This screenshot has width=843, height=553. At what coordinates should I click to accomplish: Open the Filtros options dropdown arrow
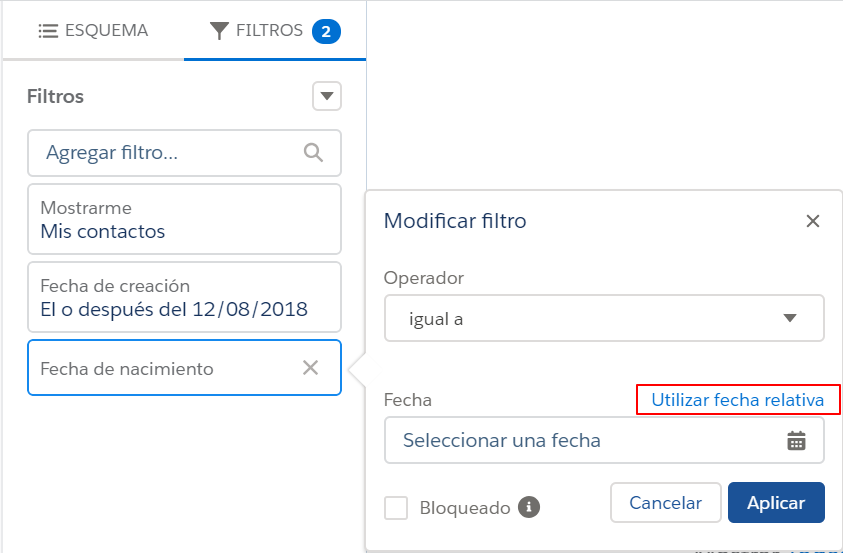327,96
